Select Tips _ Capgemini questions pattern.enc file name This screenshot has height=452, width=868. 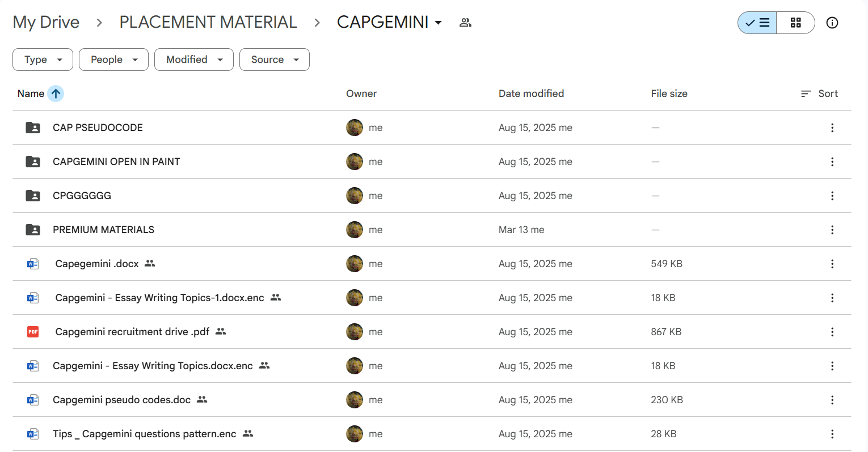(x=144, y=434)
